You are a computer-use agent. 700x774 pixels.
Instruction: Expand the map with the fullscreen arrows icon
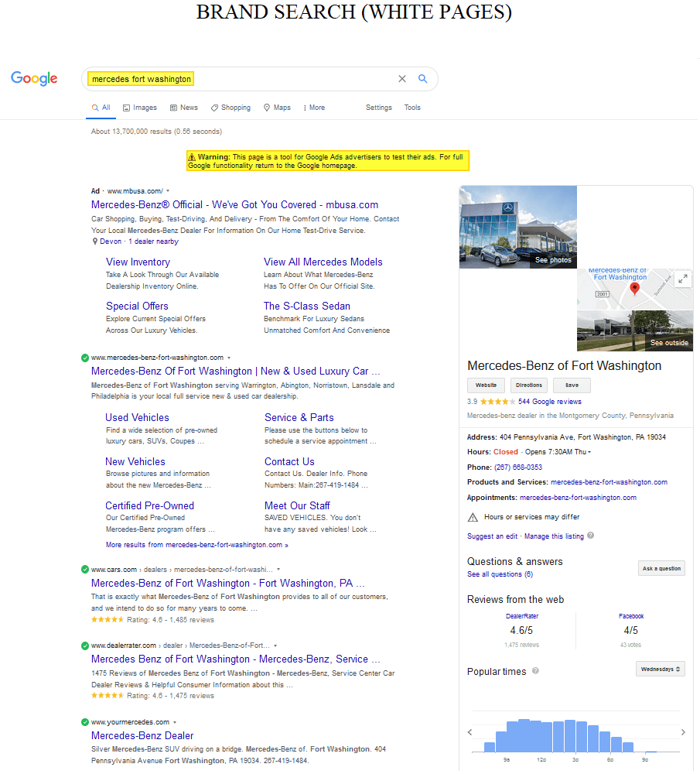pyautogui.click(x=683, y=279)
